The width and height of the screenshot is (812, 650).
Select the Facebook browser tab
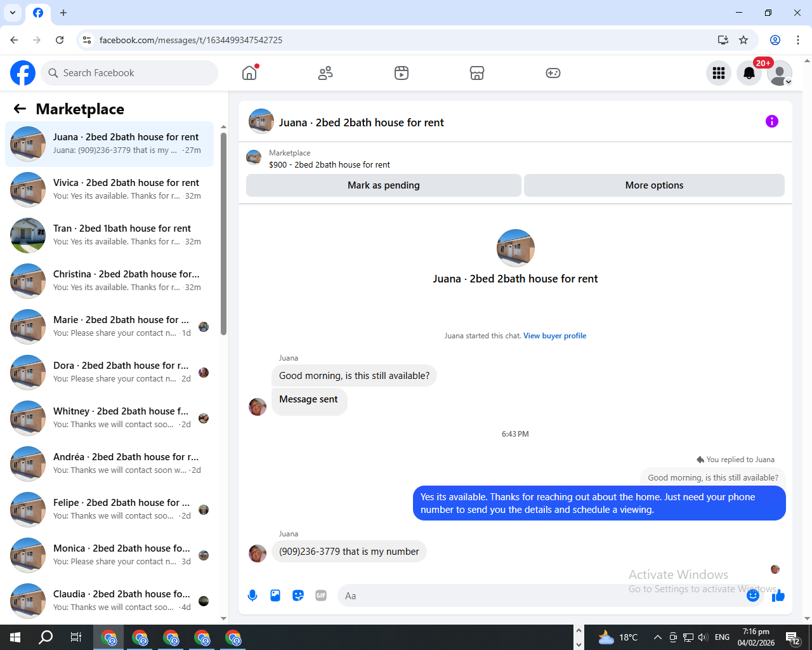tap(38, 13)
